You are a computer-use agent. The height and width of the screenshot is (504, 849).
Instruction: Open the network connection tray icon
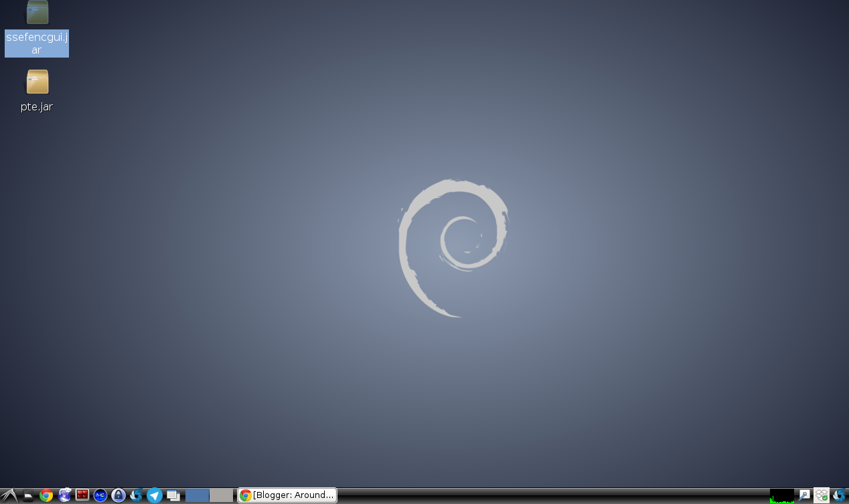(x=804, y=495)
